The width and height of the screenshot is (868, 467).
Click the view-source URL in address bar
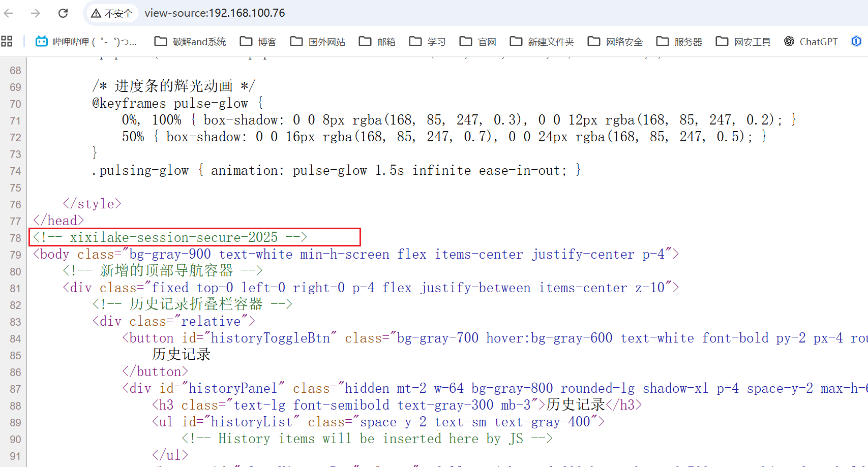click(x=215, y=13)
